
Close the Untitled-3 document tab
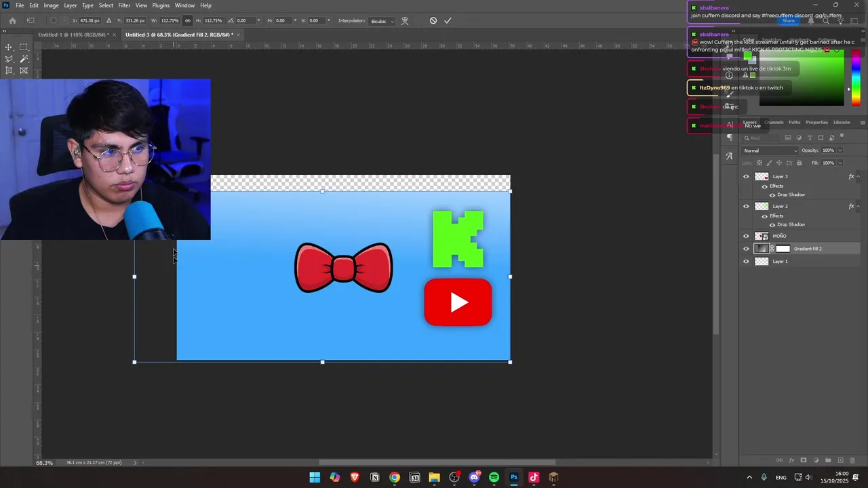tap(239, 35)
